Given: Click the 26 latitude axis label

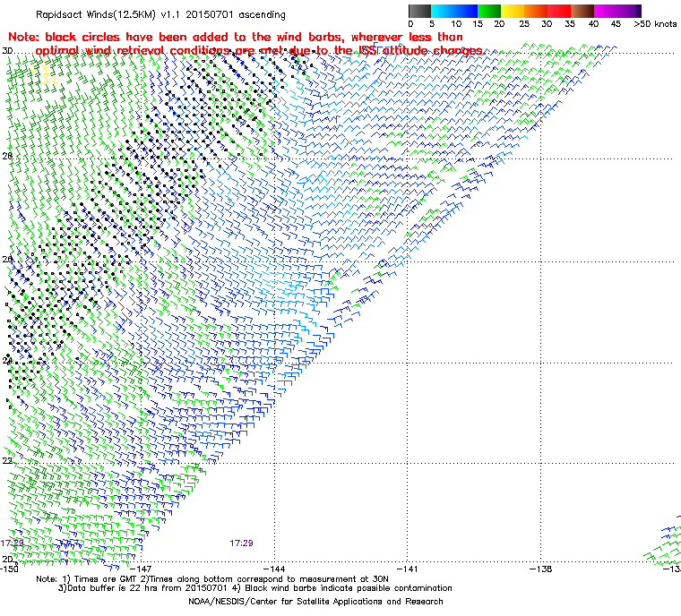Looking at the screenshot, I should tap(7, 259).
